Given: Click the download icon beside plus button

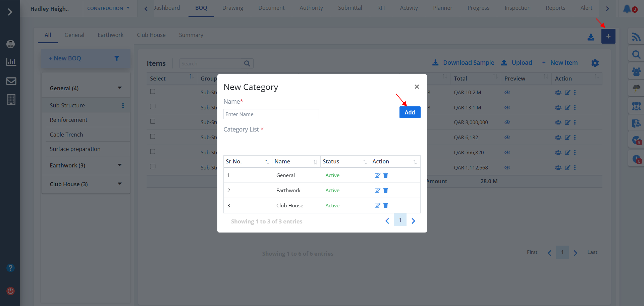Looking at the screenshot, I should pyautogui.click(x=591, y=37).
